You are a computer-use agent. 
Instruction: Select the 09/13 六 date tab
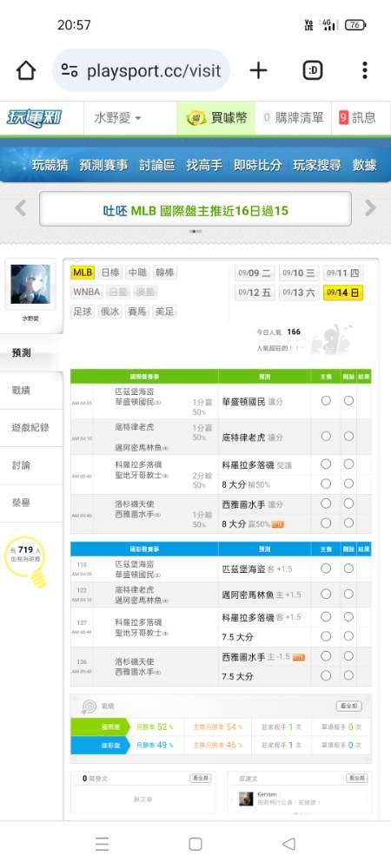[x=299, y=293]
